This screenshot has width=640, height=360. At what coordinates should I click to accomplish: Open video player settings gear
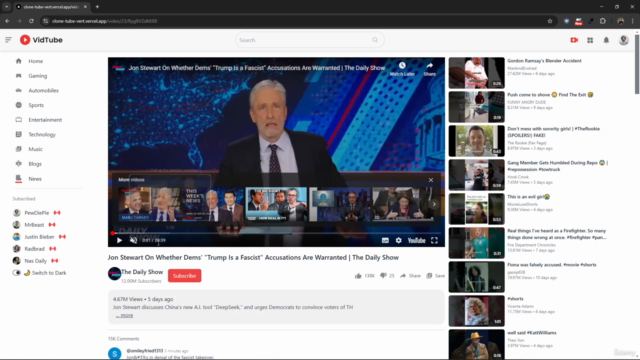(398, 240)
